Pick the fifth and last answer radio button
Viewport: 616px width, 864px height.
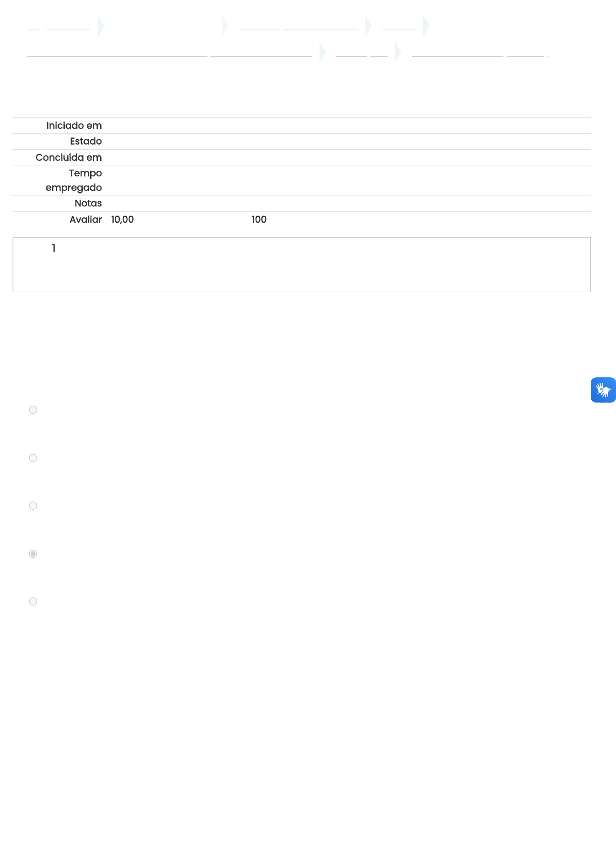pyautogui.click(x=33, y=602)
